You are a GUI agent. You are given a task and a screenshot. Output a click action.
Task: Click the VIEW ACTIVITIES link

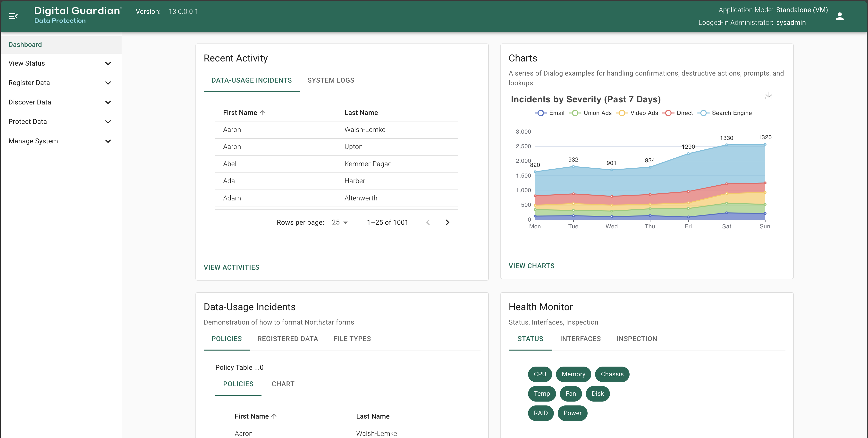pos(231,267)
